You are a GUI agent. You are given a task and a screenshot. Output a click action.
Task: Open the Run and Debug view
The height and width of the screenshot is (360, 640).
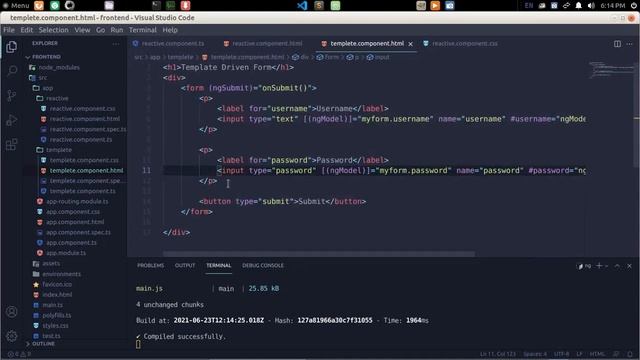coord(11,120)
